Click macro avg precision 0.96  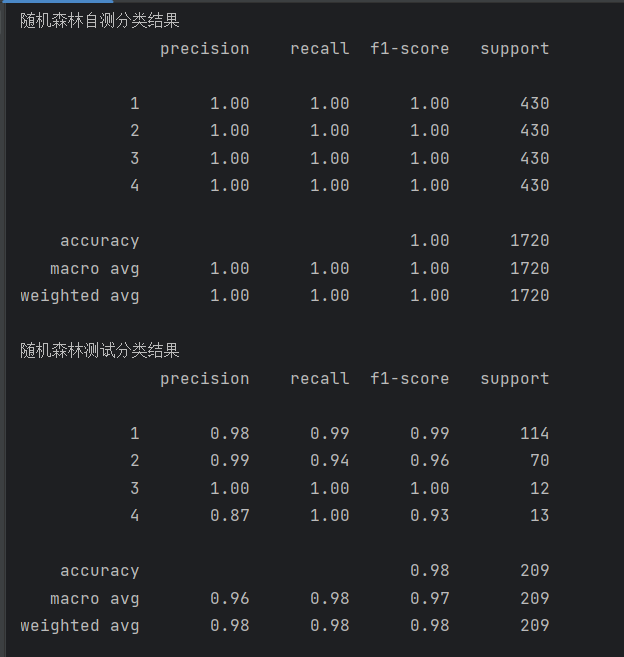(x=230, y=599)
